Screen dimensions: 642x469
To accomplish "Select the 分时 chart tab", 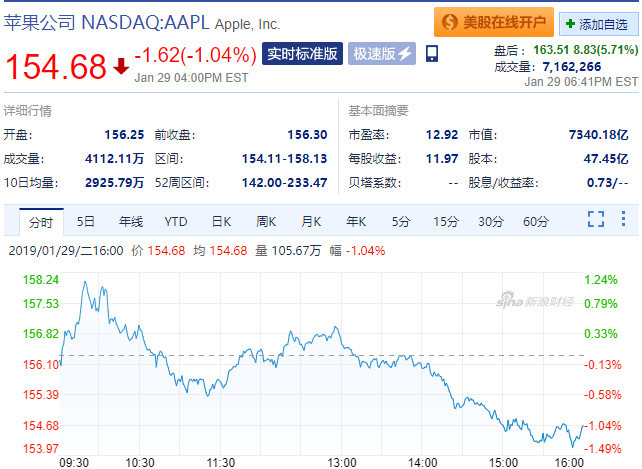I will point(41,222).
